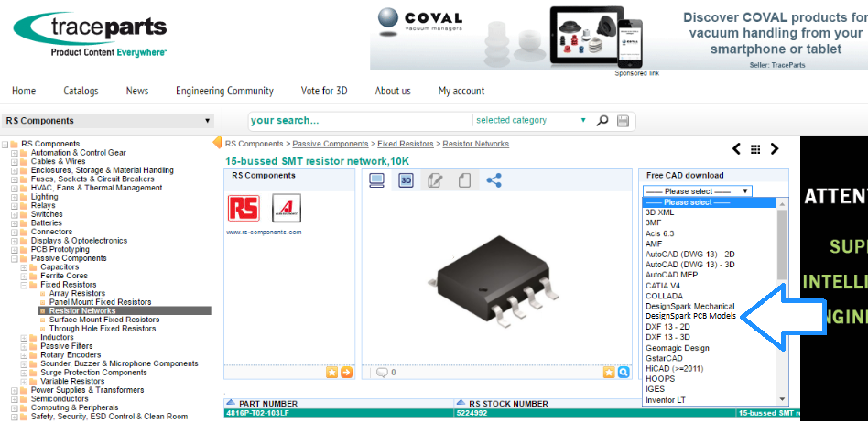Click RS stock number 5224992 cell
Image resolution: width=868 pixels, height=434 pixels.
(595, 413)
